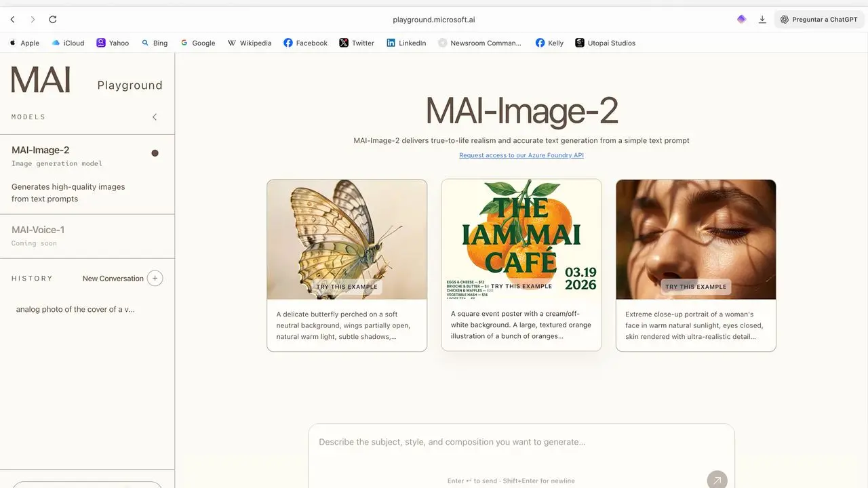Open the woman's face close-up thumbnail
This screenshot has width=868, height=488.
click(696, 239)
